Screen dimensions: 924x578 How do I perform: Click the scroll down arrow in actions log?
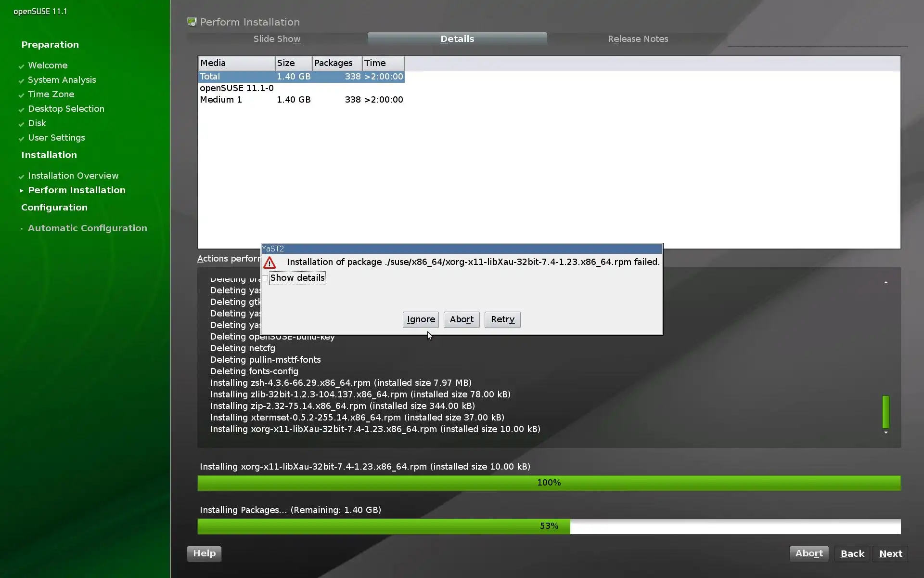pos(885,433)
